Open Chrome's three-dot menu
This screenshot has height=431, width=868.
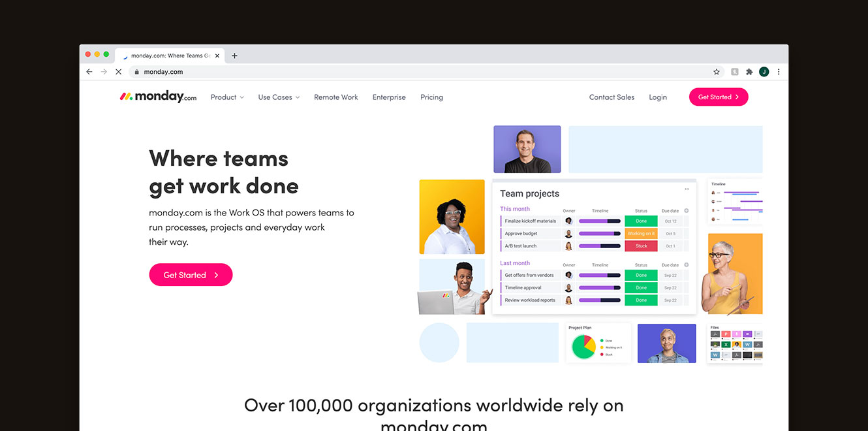pos(779,72)
